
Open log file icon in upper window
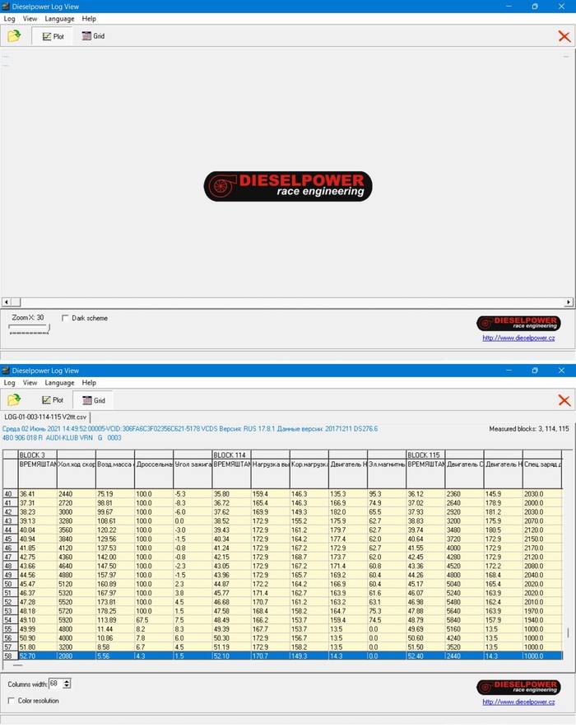coord(14,35)
